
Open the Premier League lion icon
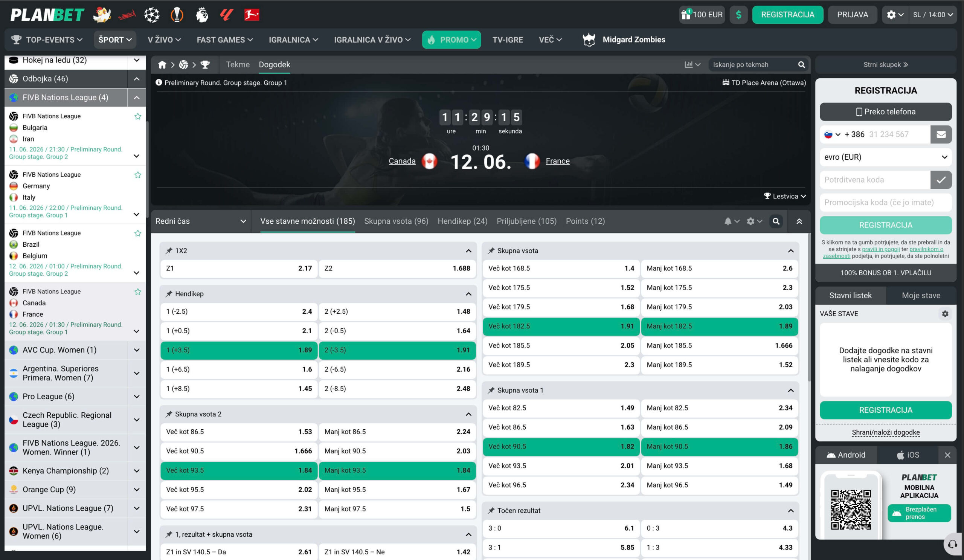click(201, 15)
